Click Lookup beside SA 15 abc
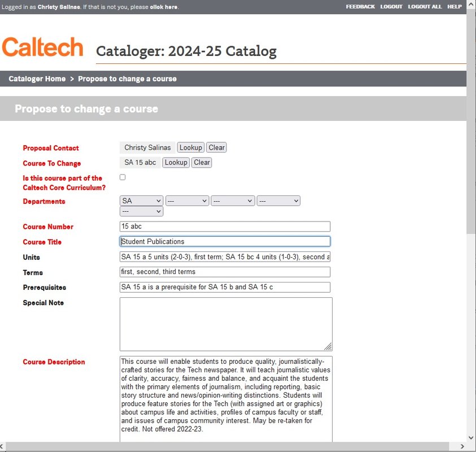The image size is (476, 452). pos(176,162)
